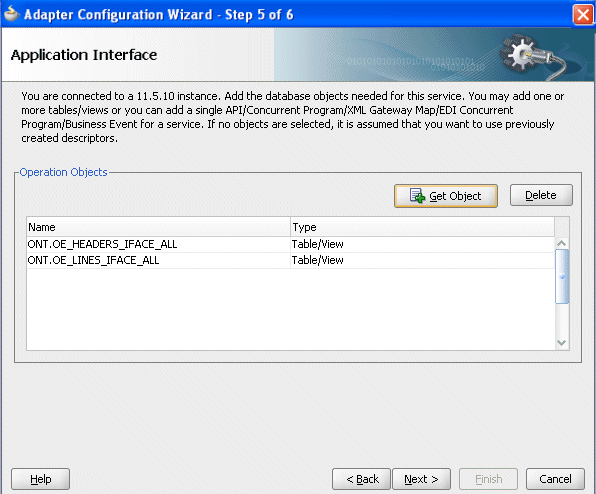Close the Adapter Configuration Wizard window
596x494 pixels.
583,15
